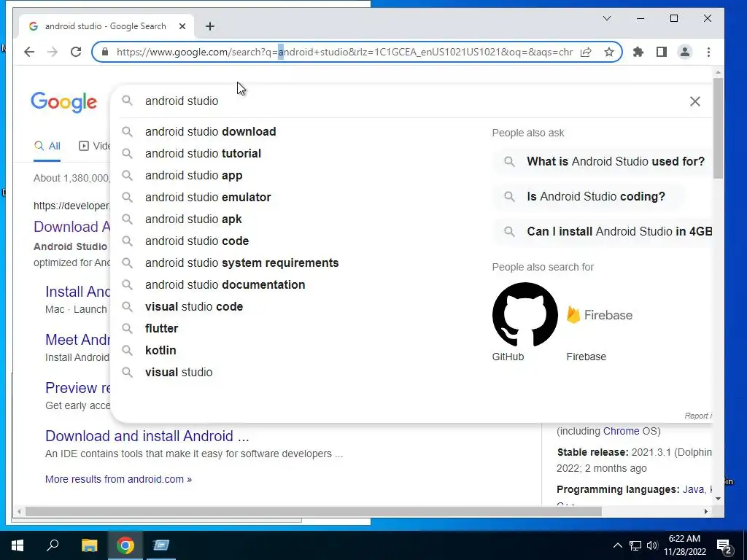The width and height of the screenshot is (747, 560).
Task: Click the GitHub logo thumbnail
Action: click(525, 315)
